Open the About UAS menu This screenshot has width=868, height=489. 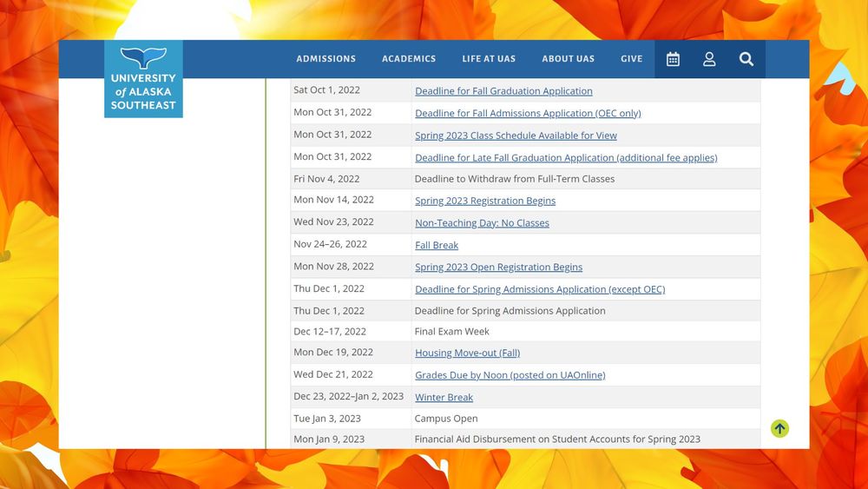tap(568, 59)
